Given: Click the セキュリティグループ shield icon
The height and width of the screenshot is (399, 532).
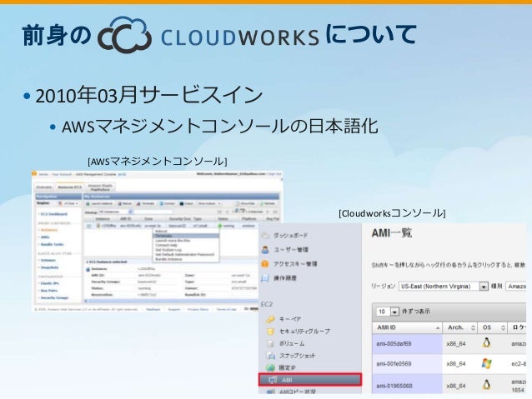Looking at the screenshot, I should pyautogui.click(x=270, y=332).
